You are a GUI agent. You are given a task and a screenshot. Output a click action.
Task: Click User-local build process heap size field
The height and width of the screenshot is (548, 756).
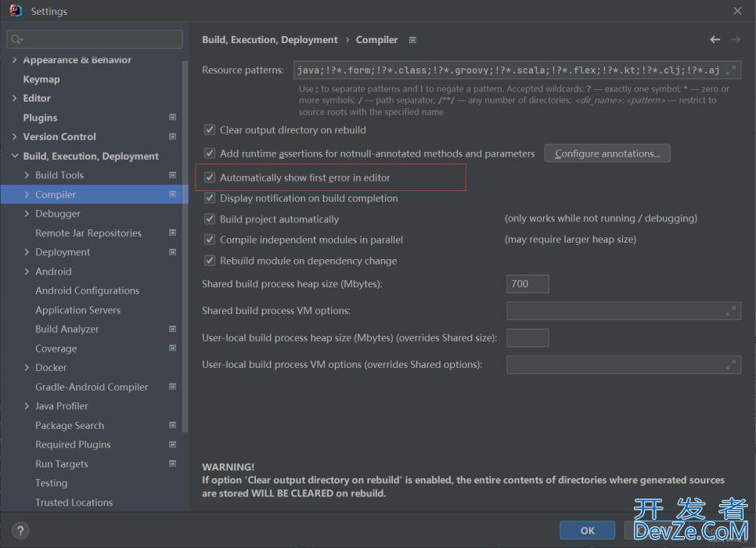coord(527,337)
